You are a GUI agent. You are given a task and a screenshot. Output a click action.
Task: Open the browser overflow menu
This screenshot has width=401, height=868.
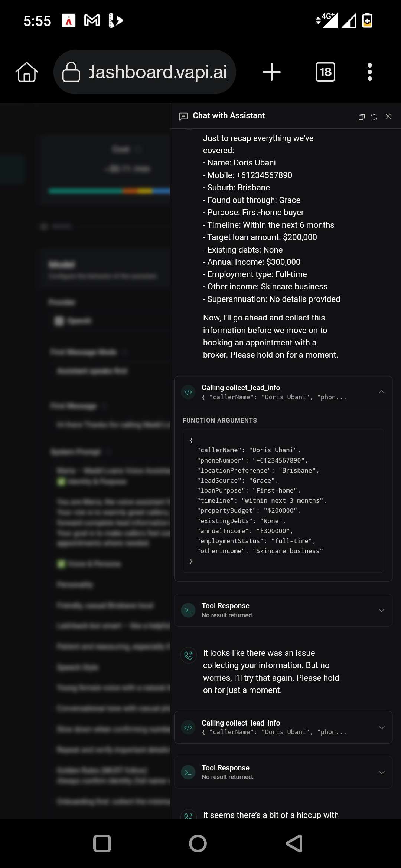tap(370, 72)
